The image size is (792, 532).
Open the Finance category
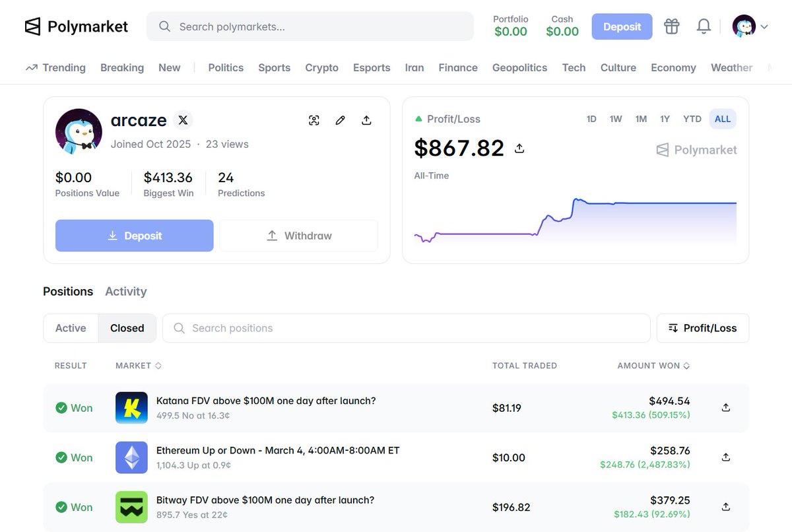[458, 67]
